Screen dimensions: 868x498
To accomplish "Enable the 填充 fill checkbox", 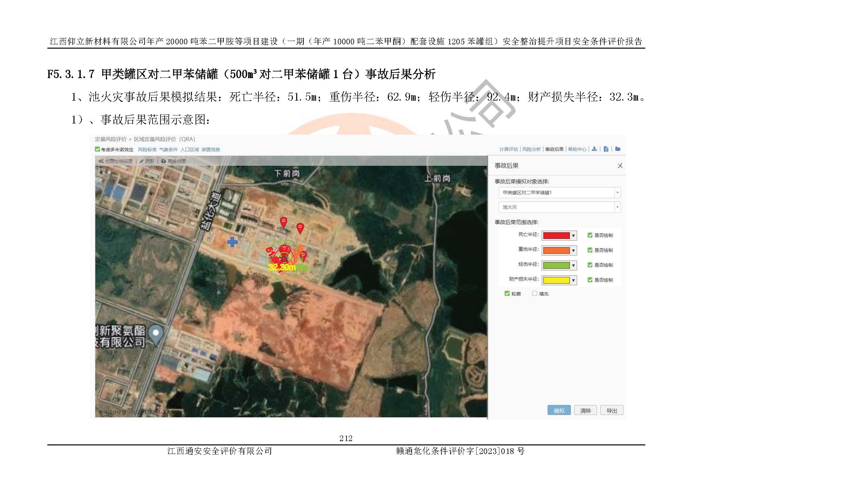I will (x=534, y=294).
